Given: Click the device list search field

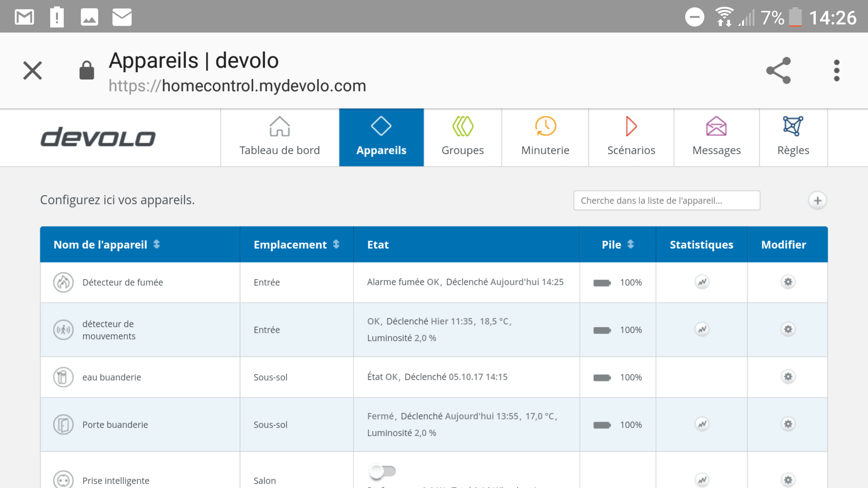Looking at the screenshot, I should (667, 200).
